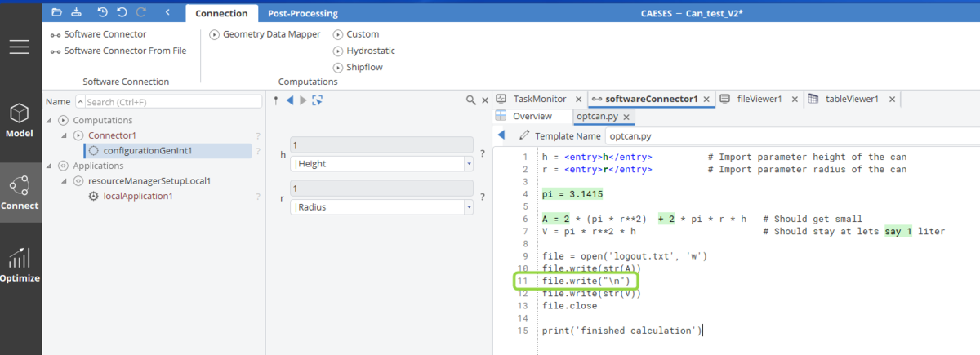The image size is (980, 355).
Task: Click the magnifier search icon in the editor
Action: point(471,100)
